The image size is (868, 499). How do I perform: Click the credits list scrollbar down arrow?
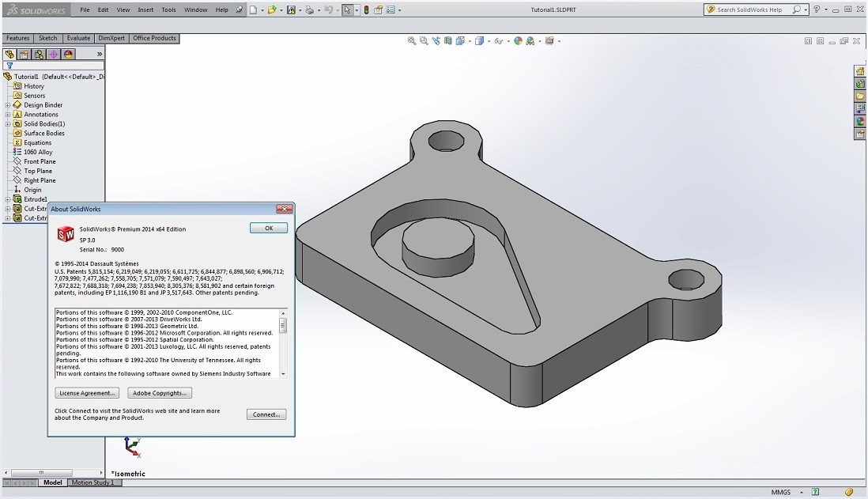pos(283,373)
